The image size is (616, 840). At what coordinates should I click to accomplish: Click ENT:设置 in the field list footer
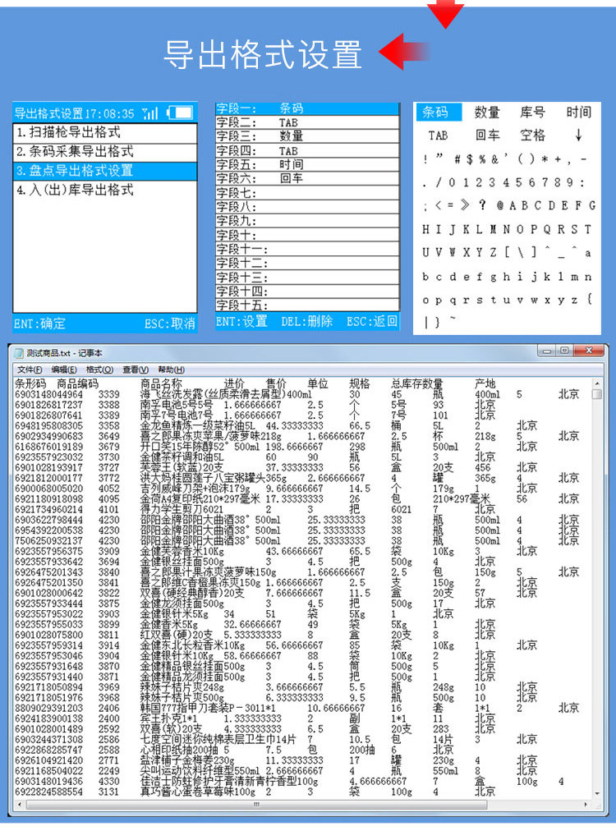tap(241, 321)
